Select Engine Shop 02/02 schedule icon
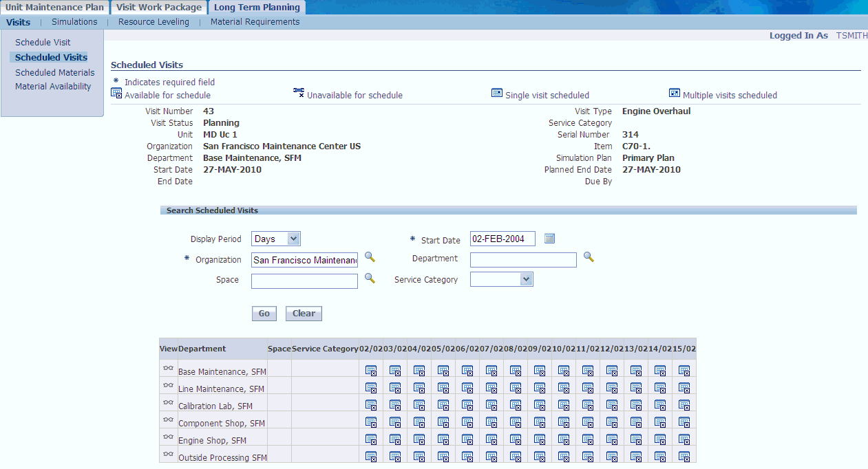Screen dimensions: 868x469 click(x=371, y=439)
